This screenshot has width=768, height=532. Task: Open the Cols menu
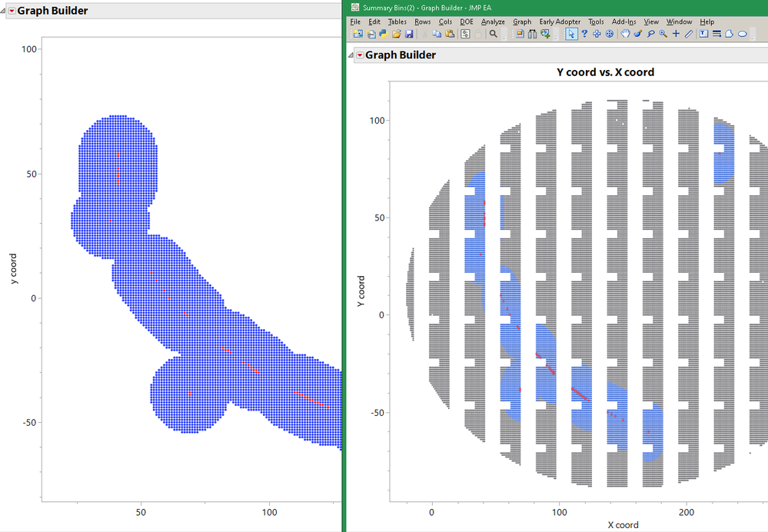pos(445,22)
